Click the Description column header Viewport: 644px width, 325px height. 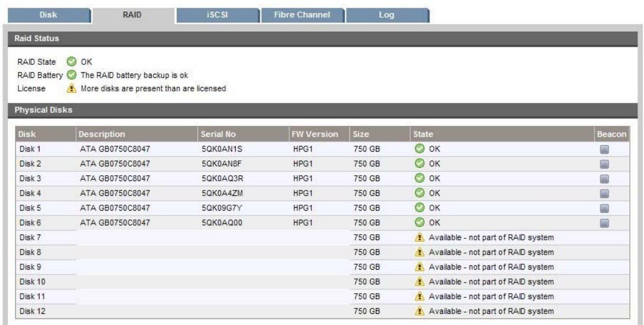click(137, 134)
